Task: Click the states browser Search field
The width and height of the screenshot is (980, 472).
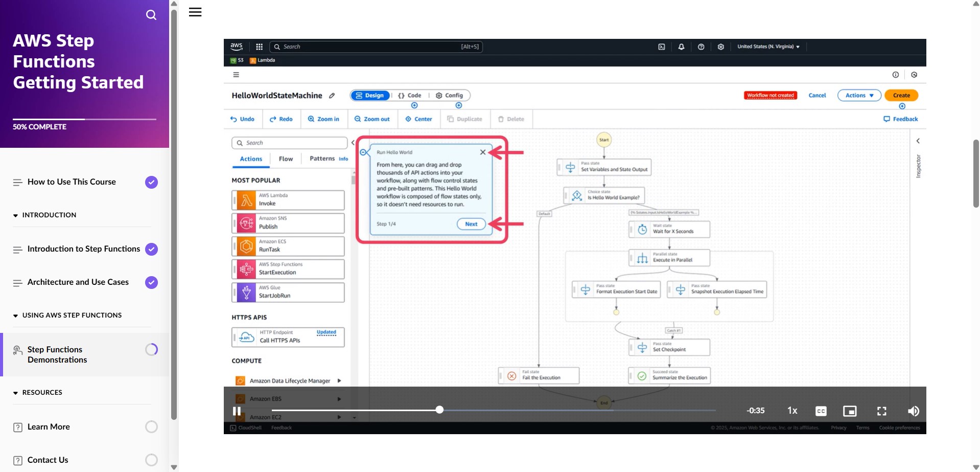Action: tap(290, 143)
